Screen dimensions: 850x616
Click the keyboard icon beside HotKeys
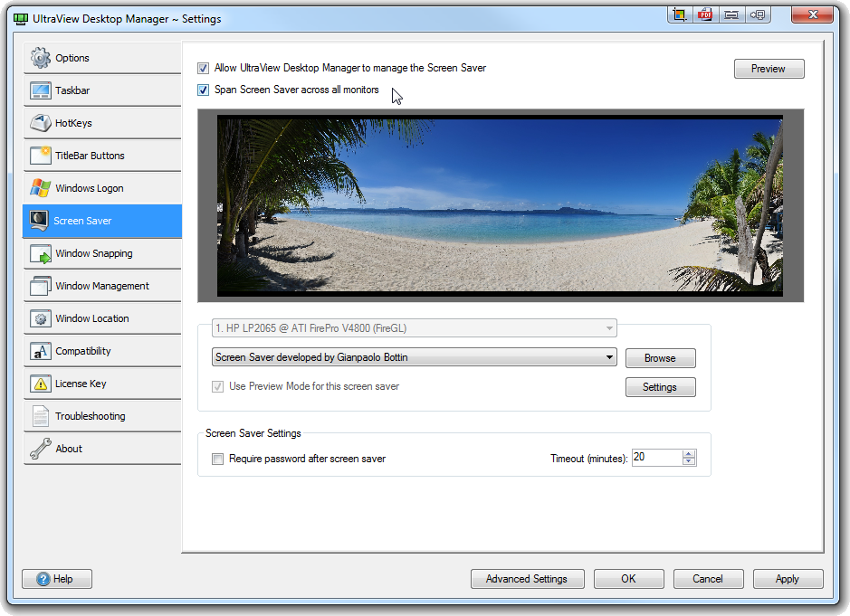(41, 123)
